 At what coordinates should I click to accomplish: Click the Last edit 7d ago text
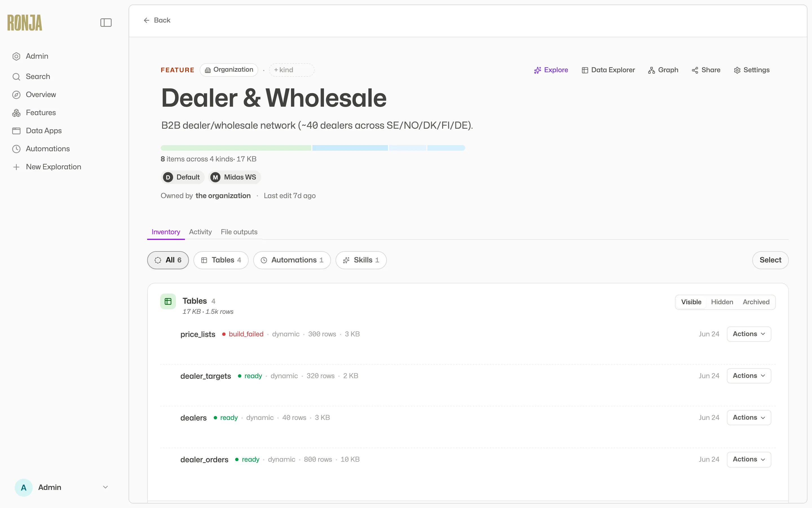click(290, 196)
